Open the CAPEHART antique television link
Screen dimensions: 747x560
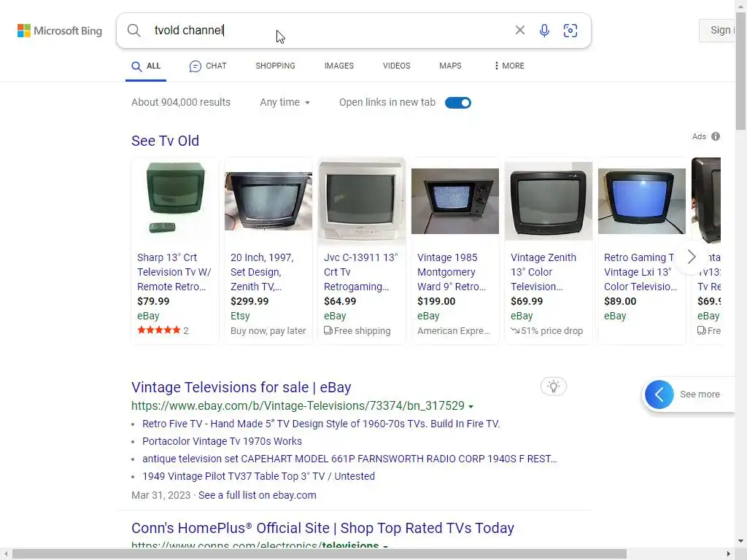point(349,459)
